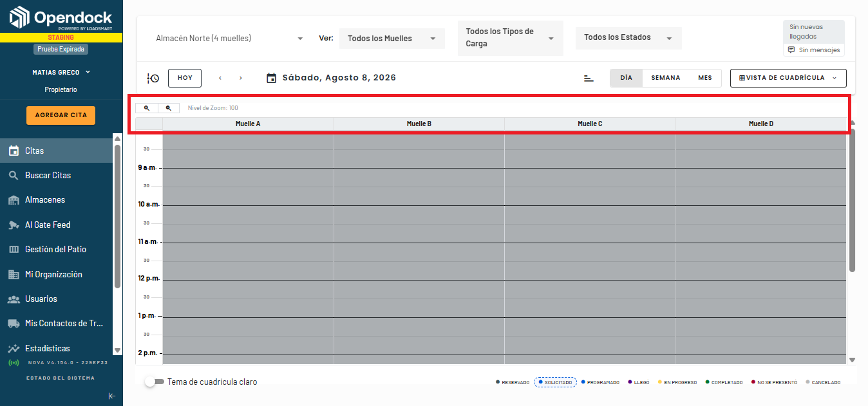Open VISTA DE CUADRÍCULA view dropdown
This screenshot has height=406, width=868.
(788, 78)
